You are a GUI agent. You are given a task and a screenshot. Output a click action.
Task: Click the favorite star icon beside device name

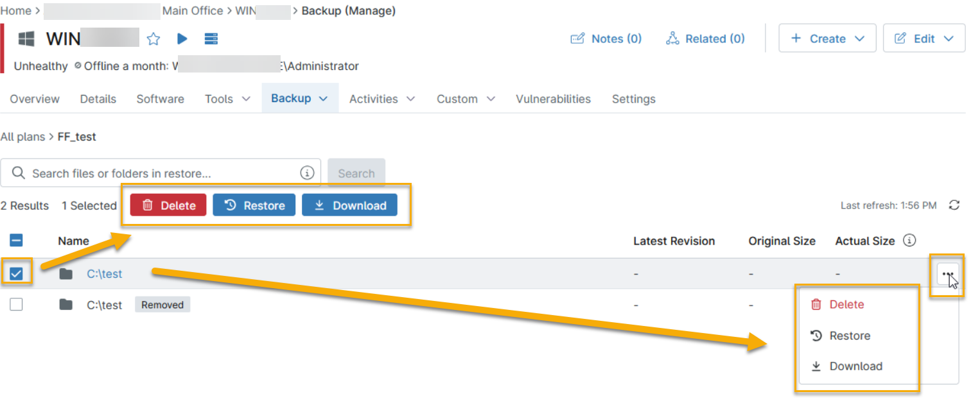(153, 39)
